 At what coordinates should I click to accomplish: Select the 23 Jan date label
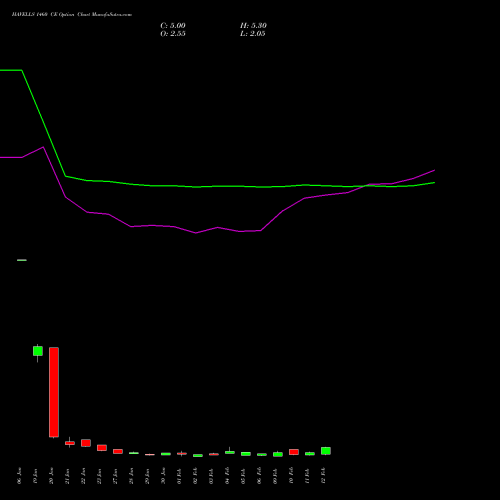pyautogui.click(x=99, y=476)
